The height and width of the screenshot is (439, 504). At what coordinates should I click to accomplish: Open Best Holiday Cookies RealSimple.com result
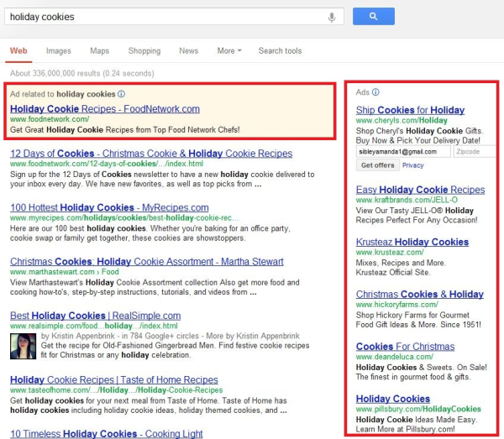click(95, 316)
